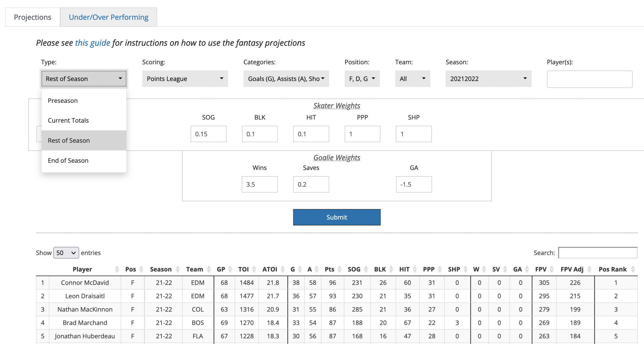
Task: Open the Show entries count selector
Action: (x=66, y=253)
